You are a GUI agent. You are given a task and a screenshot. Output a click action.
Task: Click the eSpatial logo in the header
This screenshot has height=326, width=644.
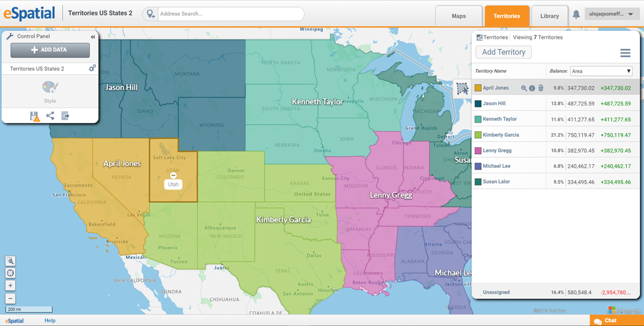pyautogui.click(x=29, y=13)
